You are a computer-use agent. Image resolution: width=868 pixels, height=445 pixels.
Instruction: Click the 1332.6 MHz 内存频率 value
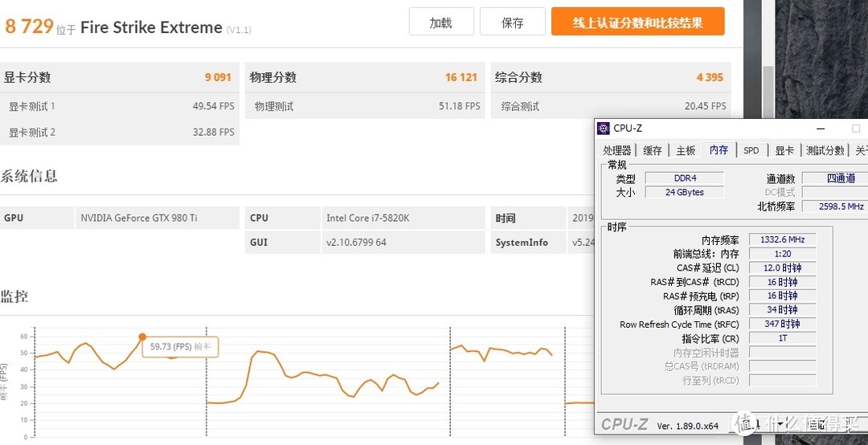(782, 239)
